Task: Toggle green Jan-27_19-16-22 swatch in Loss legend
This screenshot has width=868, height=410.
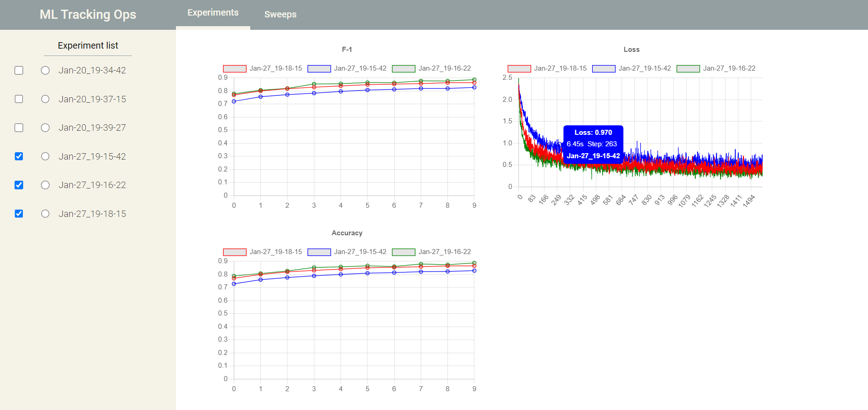Action: point(688,69)
